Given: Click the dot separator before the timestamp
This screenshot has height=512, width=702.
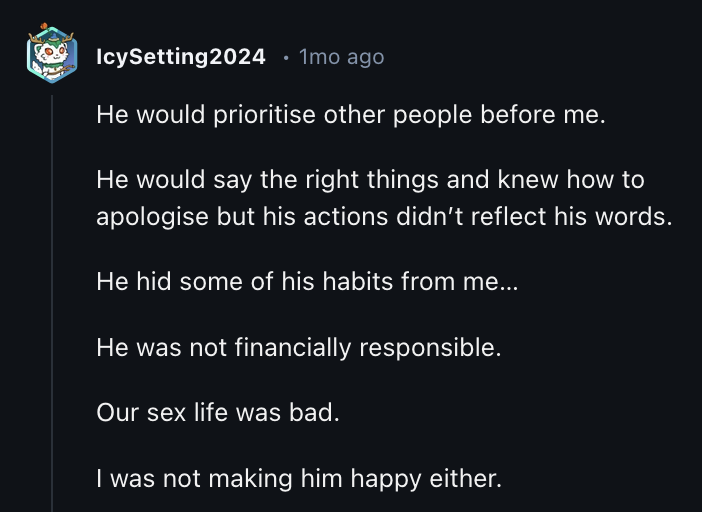Looking at the screenshot, I should [285, 57].
